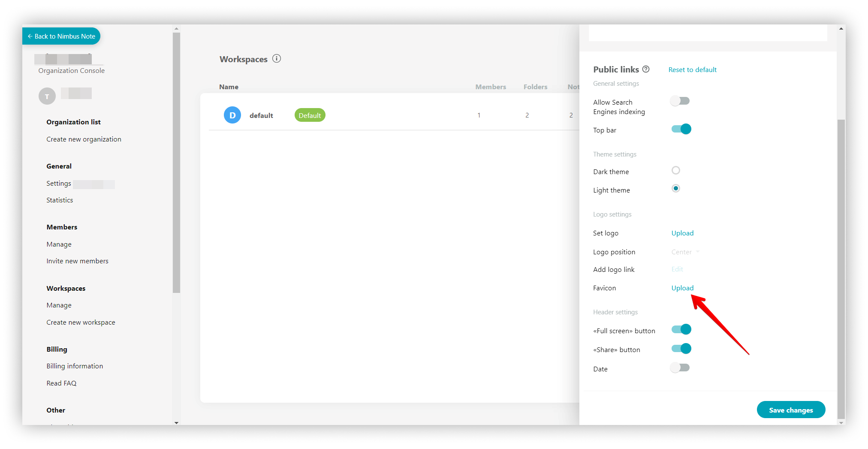
Task: Open Billing information
Action: click(x=75, y=366)
